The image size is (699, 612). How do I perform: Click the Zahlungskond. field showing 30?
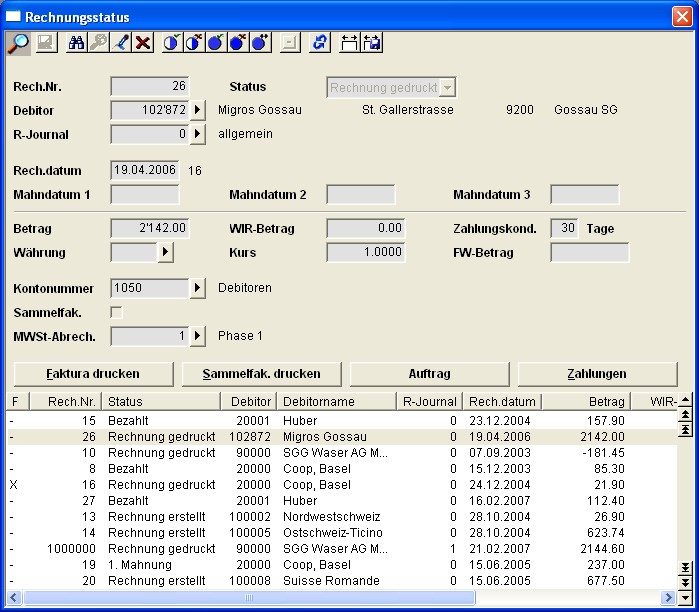pos(564,228)
